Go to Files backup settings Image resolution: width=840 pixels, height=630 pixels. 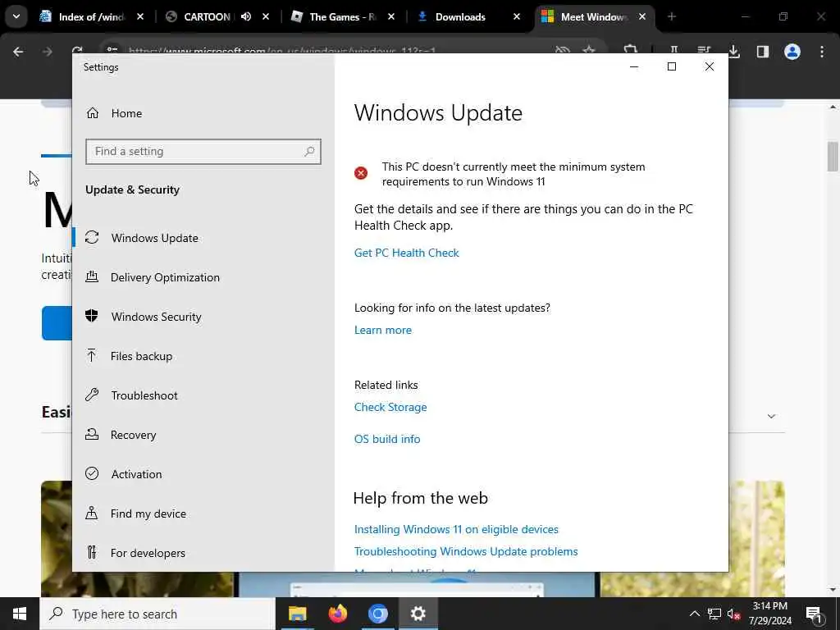point(141,356)
